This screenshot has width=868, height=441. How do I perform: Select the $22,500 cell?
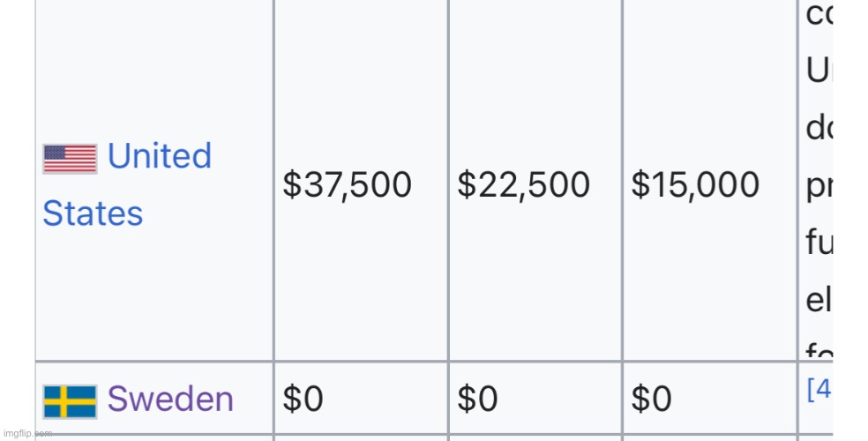coord(523,184)
